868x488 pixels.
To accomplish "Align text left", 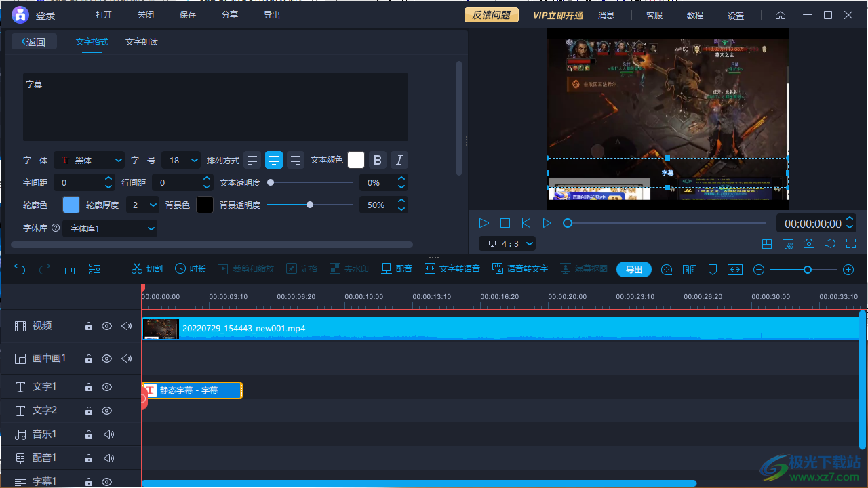I will [252, 160].
